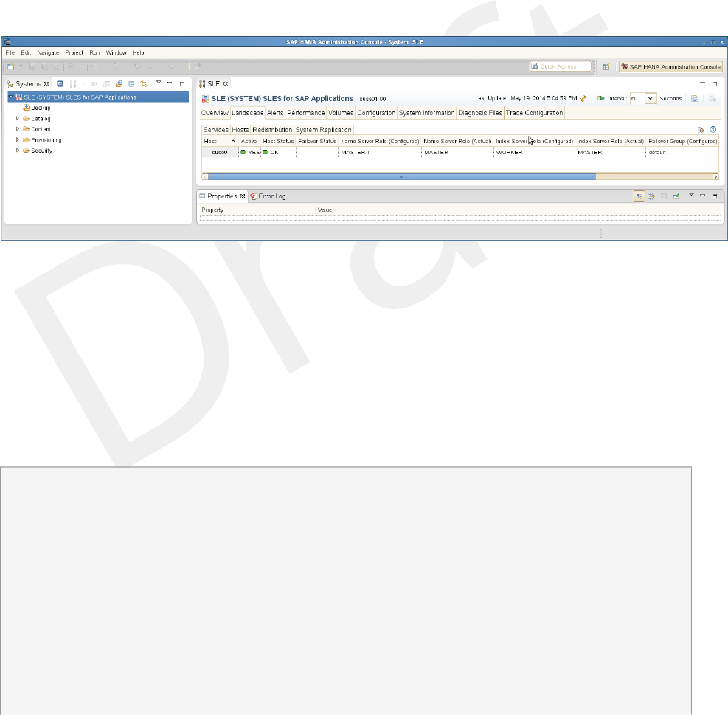728x715 pixels.
Task: Expand the Catalog folder
Action: coord(18,119)
